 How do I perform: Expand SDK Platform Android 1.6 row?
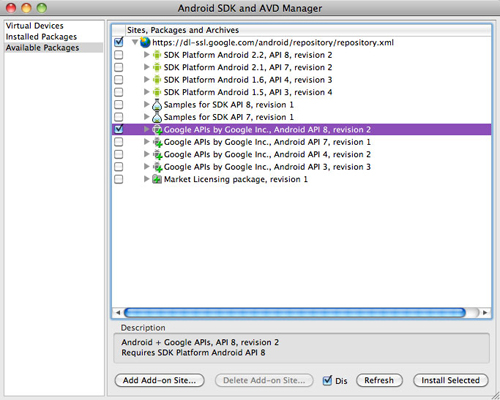pos(146,80)
